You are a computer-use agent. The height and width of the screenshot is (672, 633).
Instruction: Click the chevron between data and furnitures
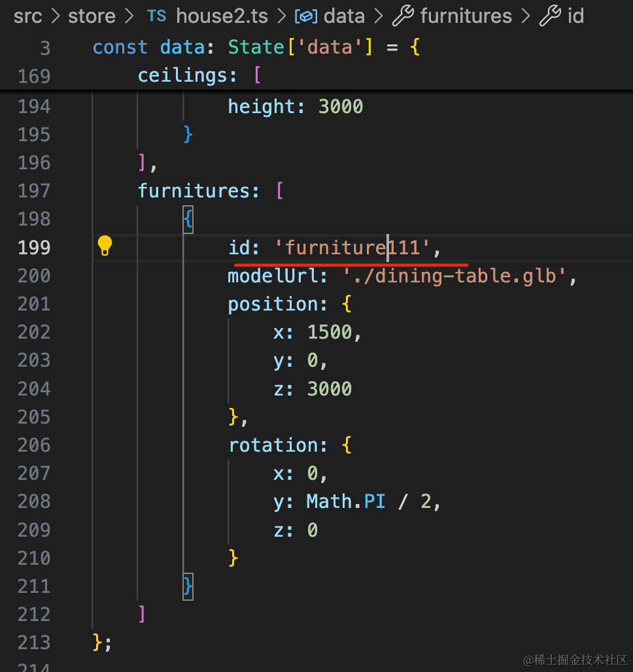click(x=378, y=16)
